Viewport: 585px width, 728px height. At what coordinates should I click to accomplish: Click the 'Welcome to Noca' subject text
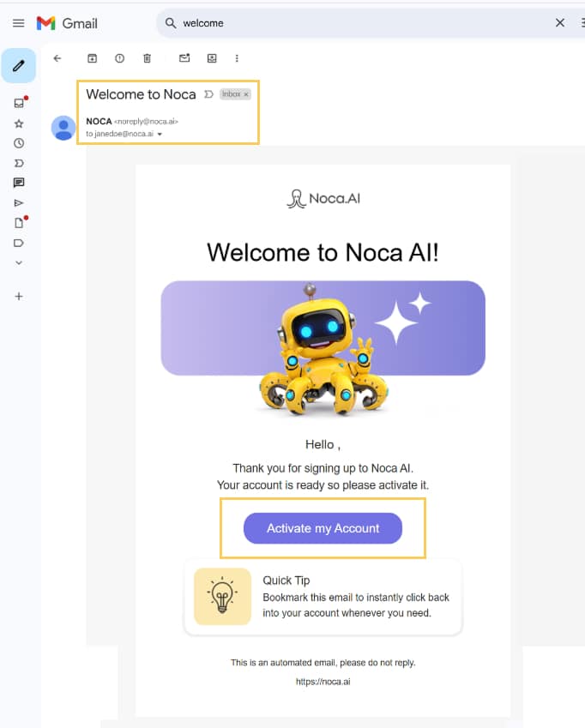[142, 94]
